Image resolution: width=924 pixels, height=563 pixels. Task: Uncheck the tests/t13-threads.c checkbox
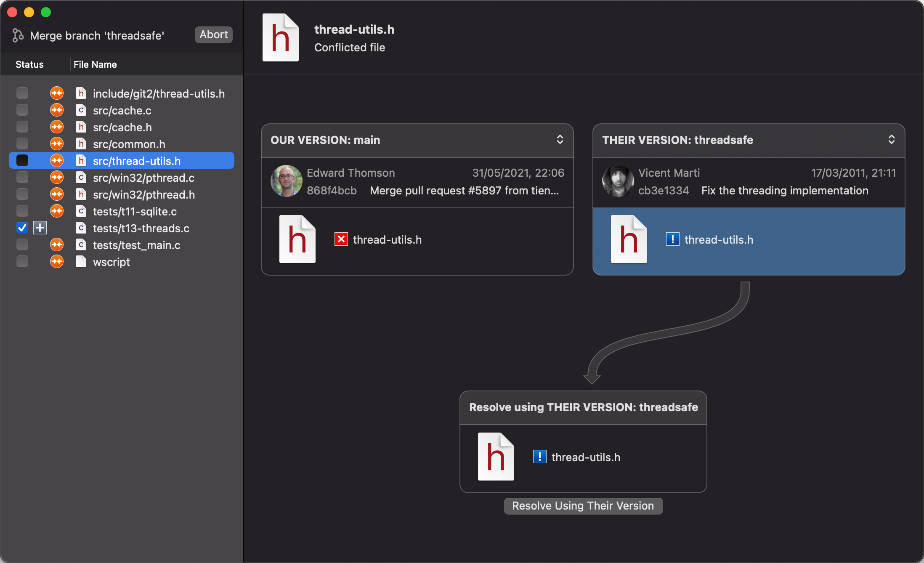pyautogui.click(x=22, y=228)
